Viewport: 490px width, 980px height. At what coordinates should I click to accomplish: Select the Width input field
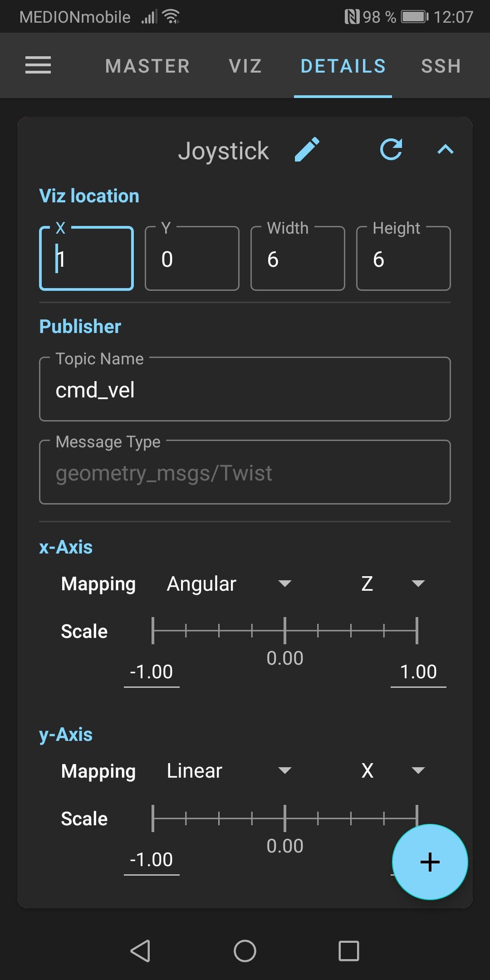298,258
